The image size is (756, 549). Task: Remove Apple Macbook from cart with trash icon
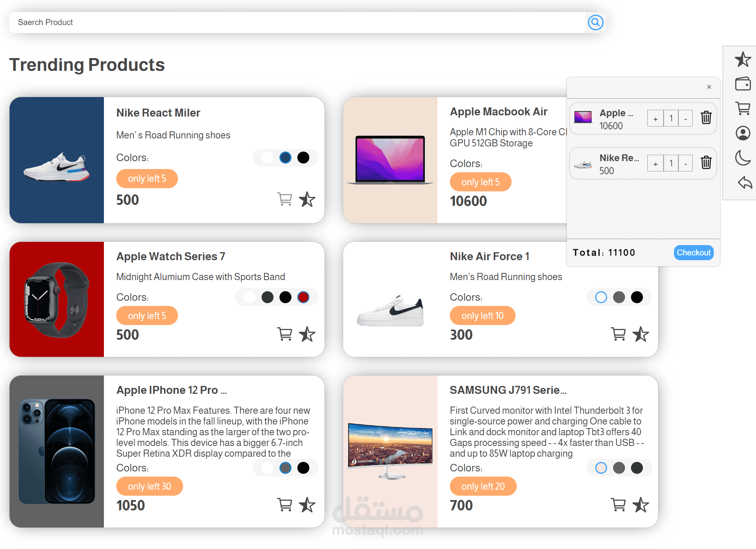(x=706, y=118)
